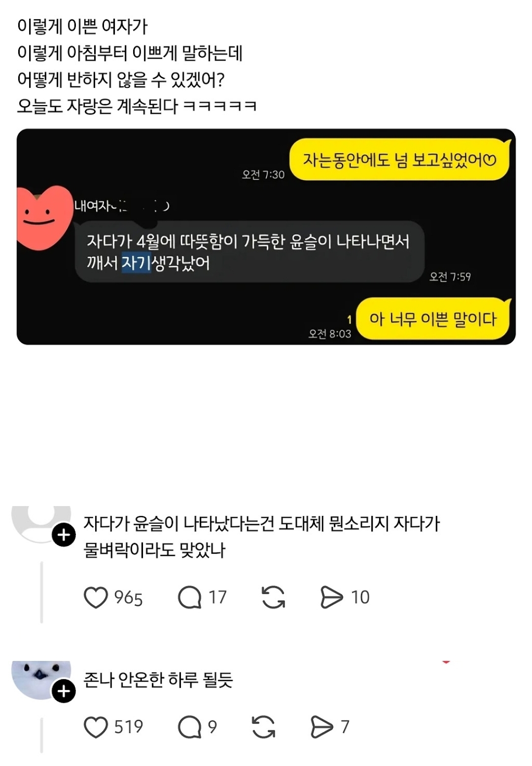This screenshot has height=766, width=532.
Task: Open the KakaoTalk chat screenshot image
Action: pyautogui.click(x=266, y=237)
